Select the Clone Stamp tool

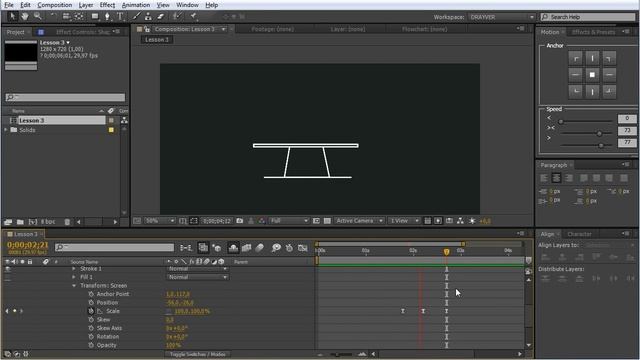148,16
